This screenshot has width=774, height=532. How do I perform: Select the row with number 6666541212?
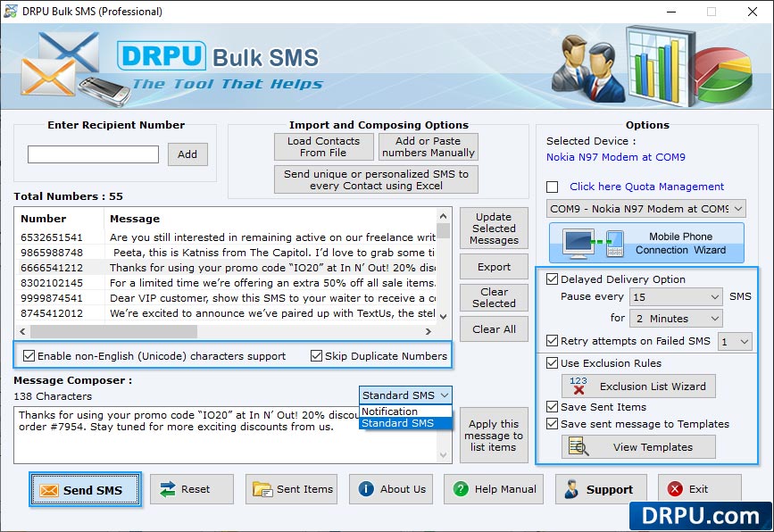pyautogui.click(x=227, y=268)
